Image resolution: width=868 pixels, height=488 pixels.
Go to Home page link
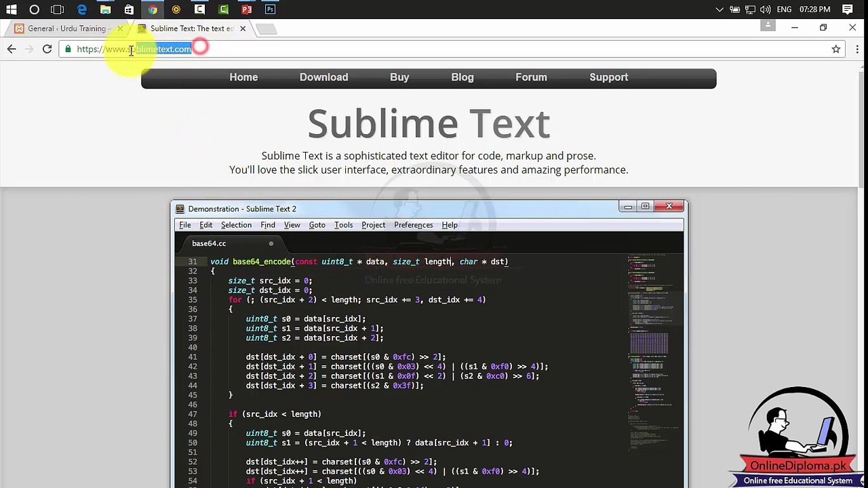point(243,77)
